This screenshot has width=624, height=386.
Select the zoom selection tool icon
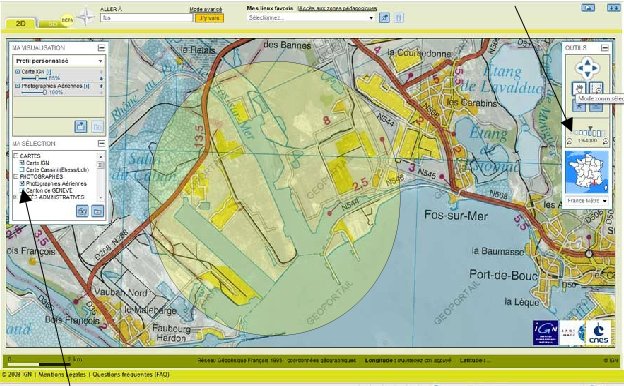596,88
